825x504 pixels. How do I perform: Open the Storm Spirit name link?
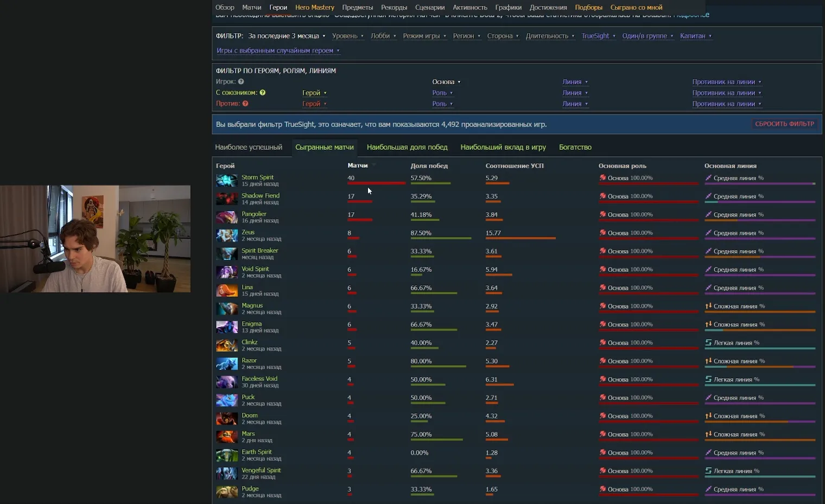tap(257, 177)
